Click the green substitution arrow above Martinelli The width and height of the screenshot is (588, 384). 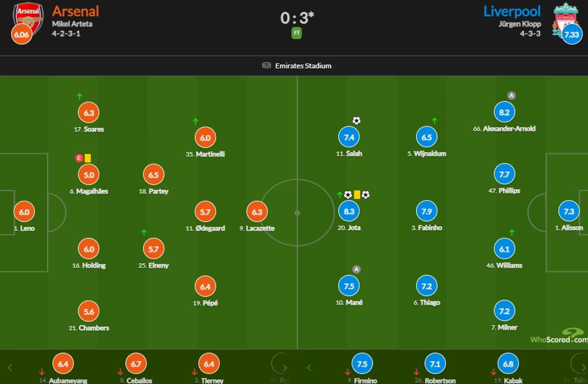(196, 121)
